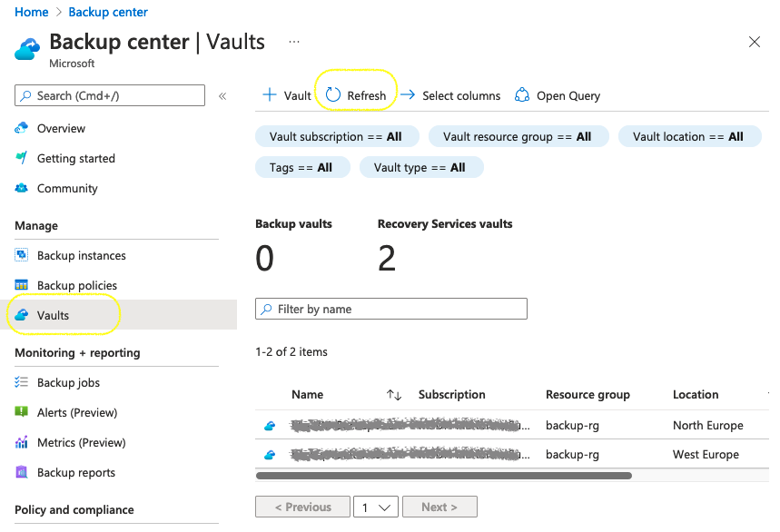Click the Metrics (Preview) chart icon
The width and height of the screenshot is (780, 532).
[22, 441]
